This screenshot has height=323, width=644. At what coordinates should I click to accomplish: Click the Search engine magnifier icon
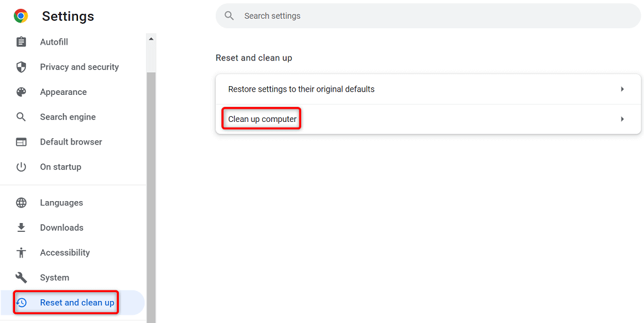coord(21,117)
